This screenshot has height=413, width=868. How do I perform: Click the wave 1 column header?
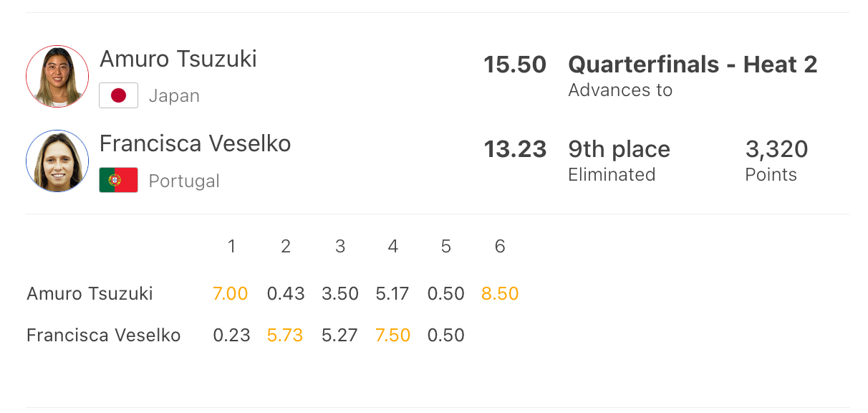tap(231, 247)
